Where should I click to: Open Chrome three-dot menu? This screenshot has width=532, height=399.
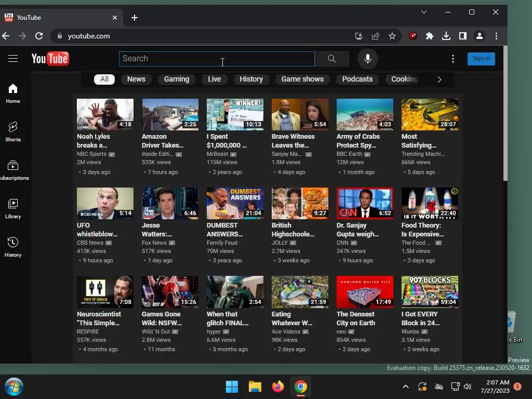(496, 36)
